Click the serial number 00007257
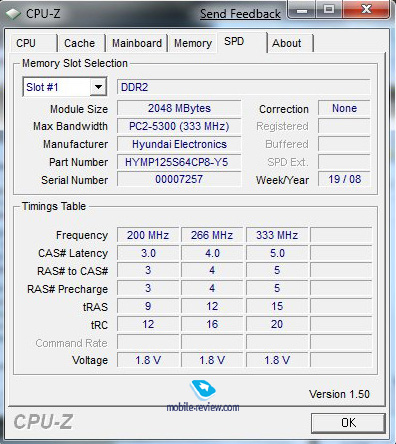 coord(179,179)
